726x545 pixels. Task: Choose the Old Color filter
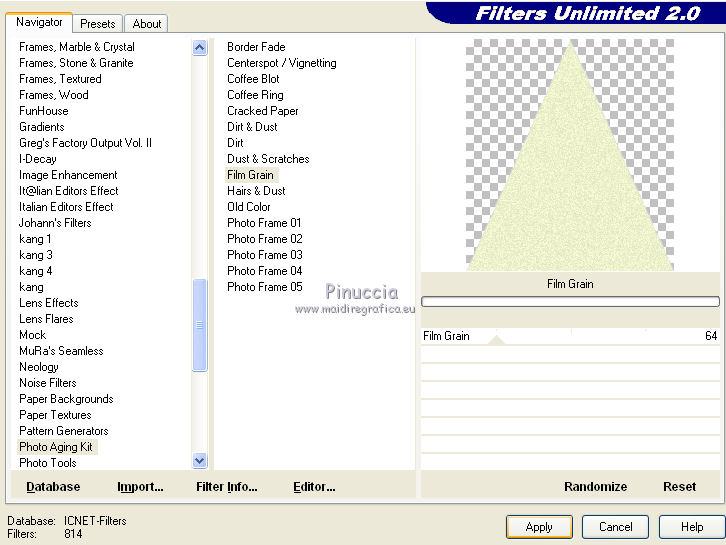point(249,207)
